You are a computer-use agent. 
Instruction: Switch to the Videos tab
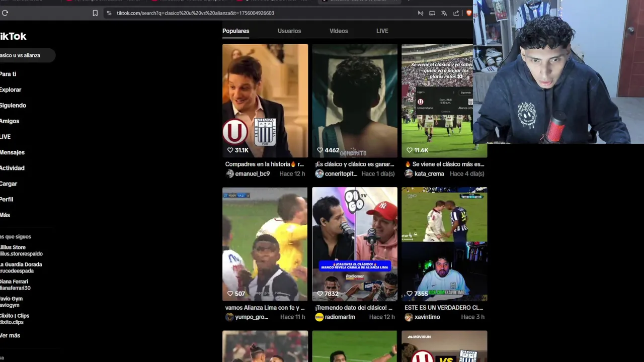(x=339, y=31)
